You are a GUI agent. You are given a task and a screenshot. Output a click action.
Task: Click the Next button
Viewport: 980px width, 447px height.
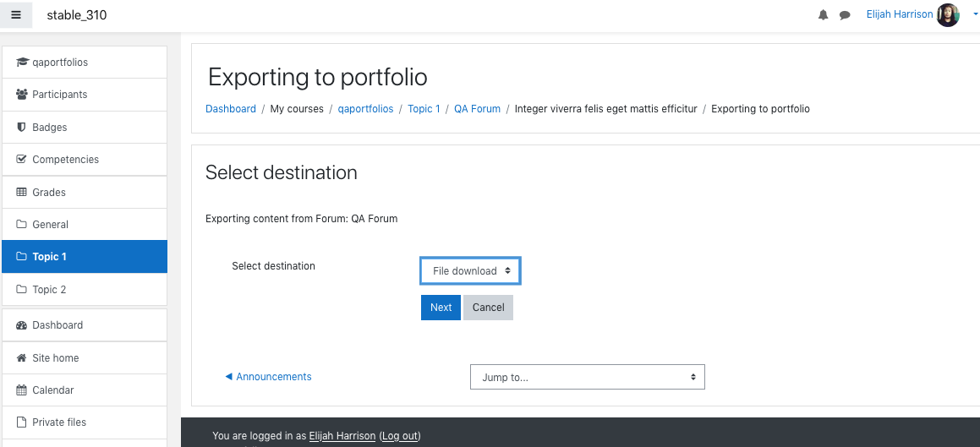pyautogui.click(x=441, y=308)
